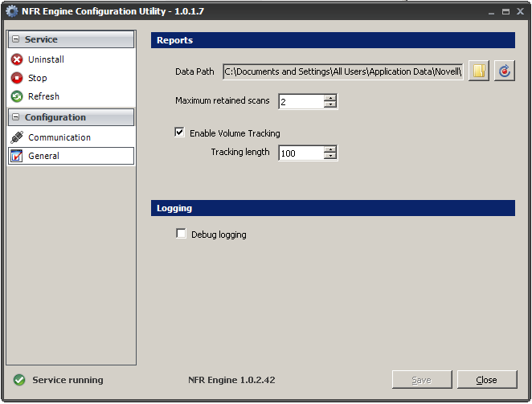Collapse the Configuration section

tap(15, 117)
